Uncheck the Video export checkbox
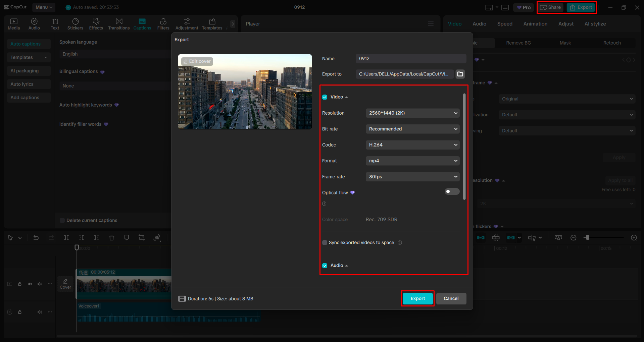 point(325,97)
